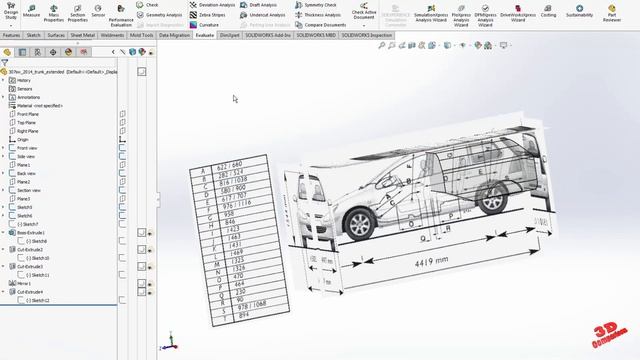Select the Top Plane tree item
Viewport: 640px width, 360px height.
point(23,122)
